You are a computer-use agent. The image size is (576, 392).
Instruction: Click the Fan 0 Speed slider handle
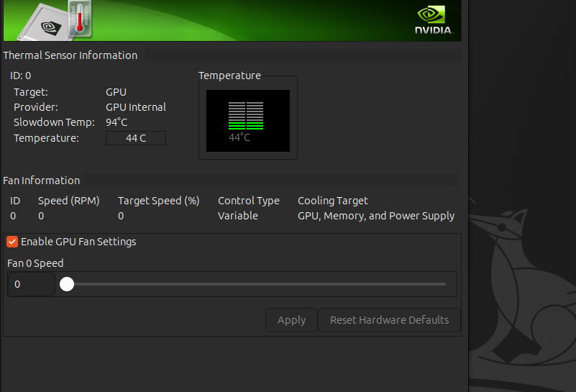67,284
